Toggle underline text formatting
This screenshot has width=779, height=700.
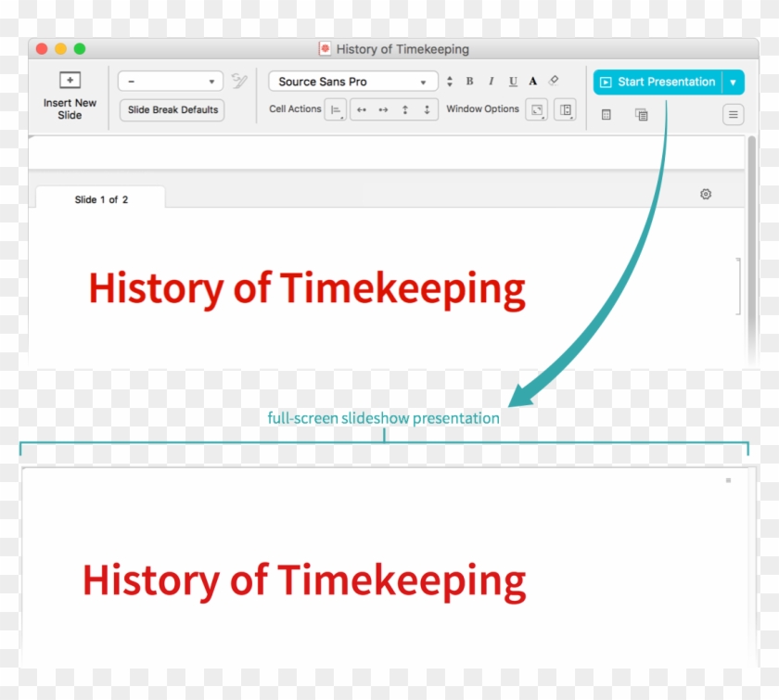coord(513,82)
